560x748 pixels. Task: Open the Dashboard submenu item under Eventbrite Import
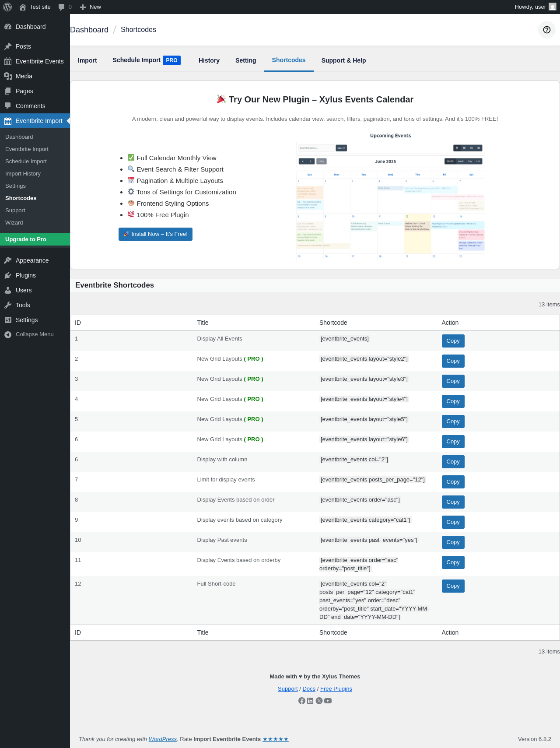click(35, 137)
